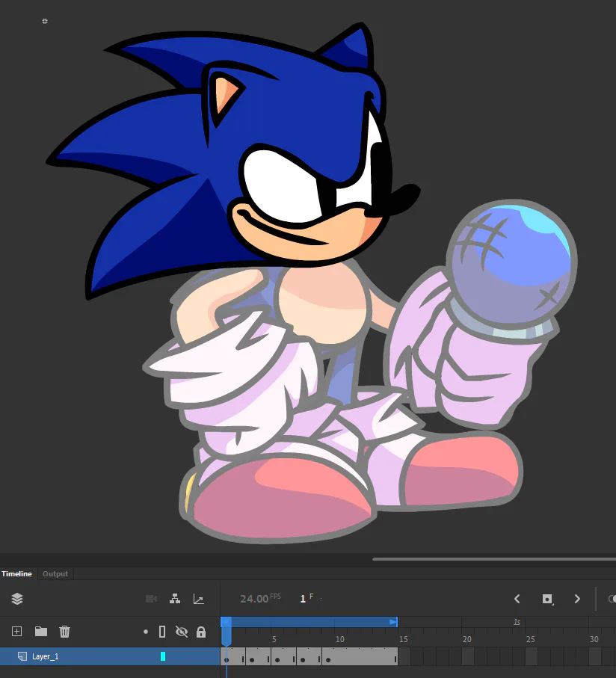Select the Layer_1 layer row
Image resolution: width=616 pixels, height=678 pixels.
(110, 656)
